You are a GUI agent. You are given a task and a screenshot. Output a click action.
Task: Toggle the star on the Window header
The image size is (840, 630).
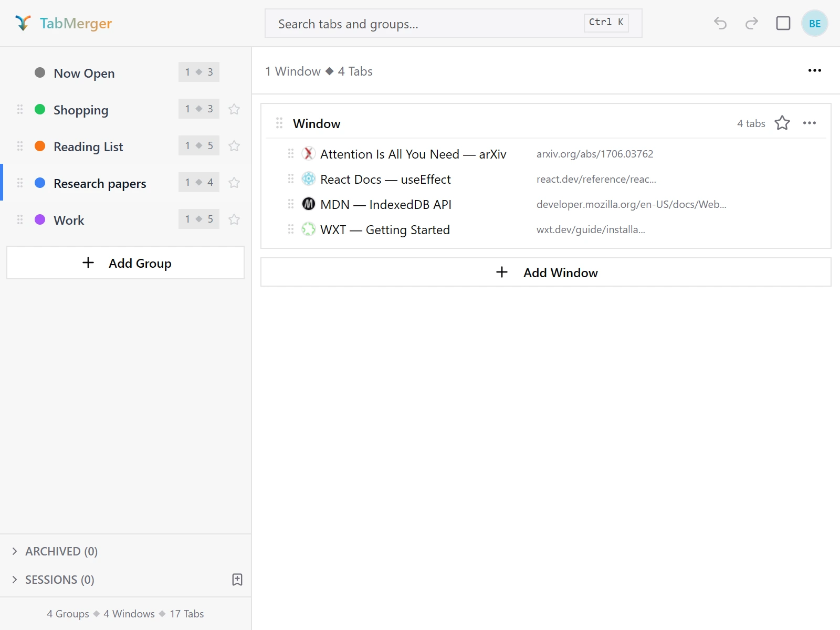pyautogui.click(x=782, y=123)
